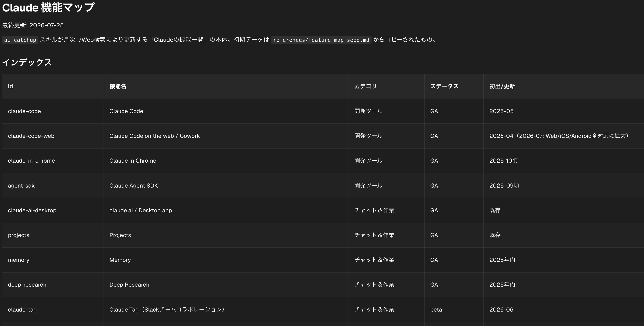The height and width of the screenshot is (326, 644).
Task: Click "チャット＆作業" in the deep-research row
Action: coord(374,284)
